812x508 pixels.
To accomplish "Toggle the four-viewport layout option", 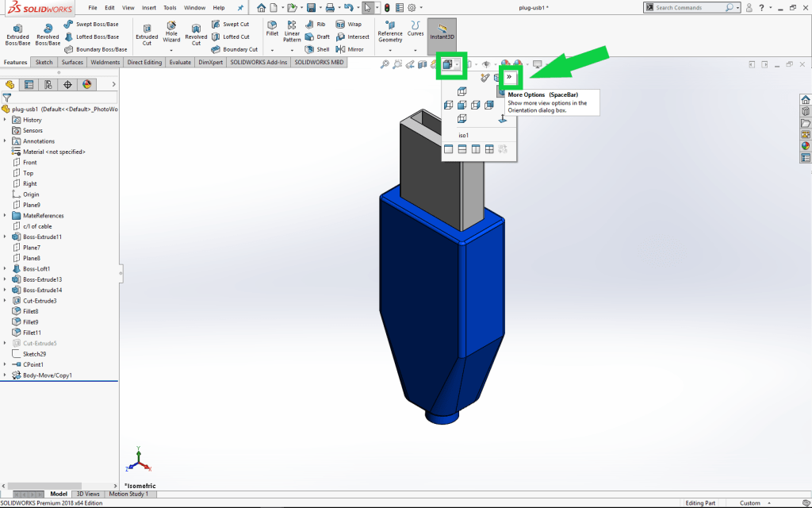I will 489,148.
